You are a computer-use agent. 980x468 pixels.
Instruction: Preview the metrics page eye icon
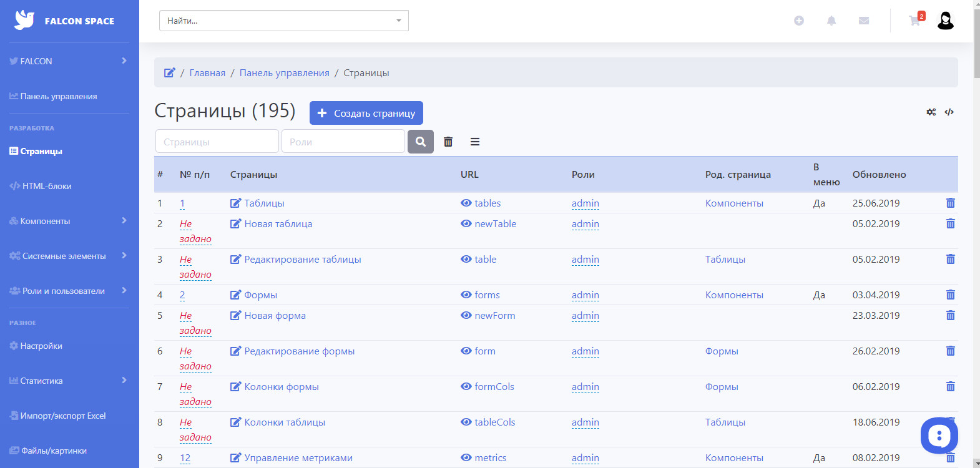[x=466, y=457]
